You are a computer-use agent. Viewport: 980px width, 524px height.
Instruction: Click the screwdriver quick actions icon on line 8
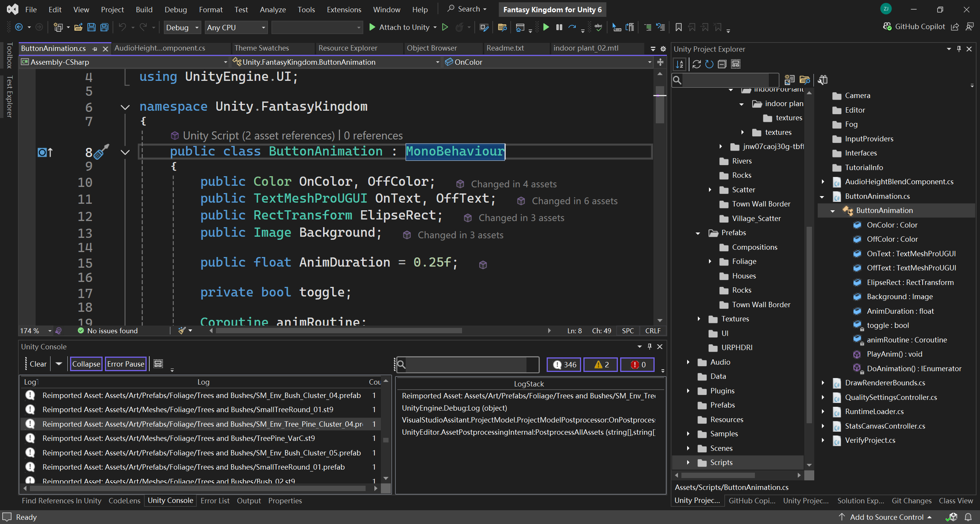(101, 152)
